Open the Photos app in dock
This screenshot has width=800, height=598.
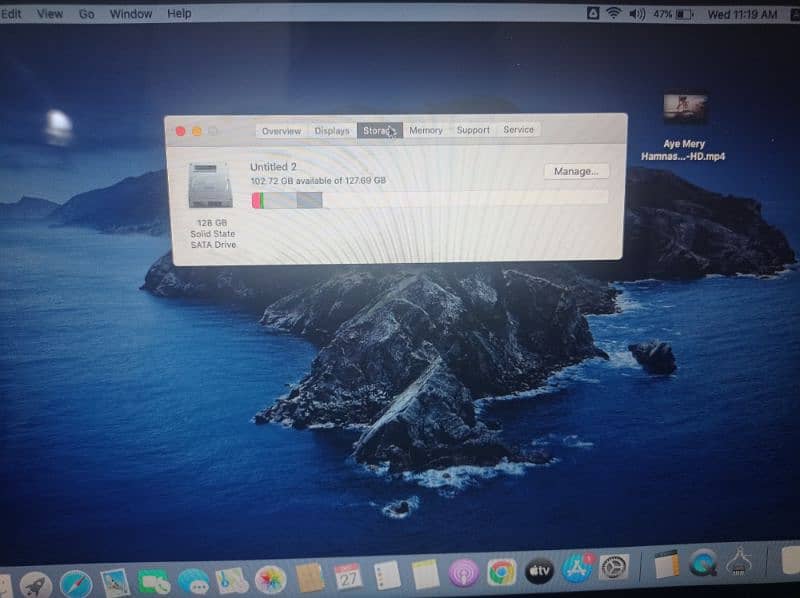pos(270,580)
